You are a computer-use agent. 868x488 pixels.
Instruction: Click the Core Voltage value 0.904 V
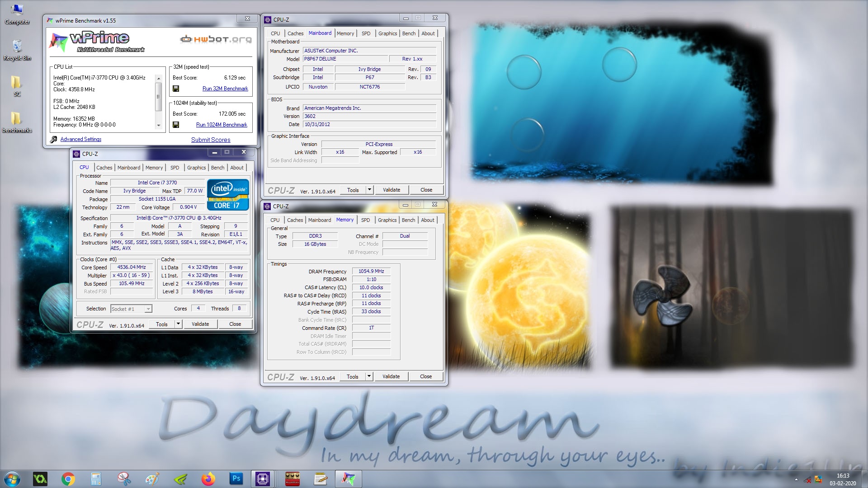click(x=188, y=207)
